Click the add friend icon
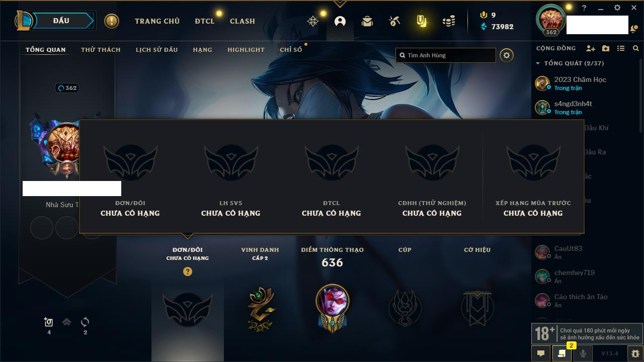This screenshot has width=644, height=362. click(591, 48)
